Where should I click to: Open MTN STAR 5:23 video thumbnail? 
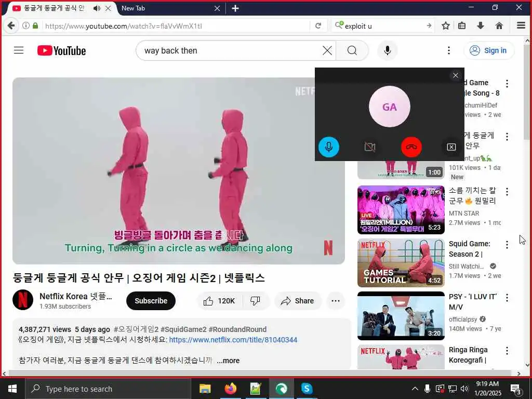tap(401, 210)
